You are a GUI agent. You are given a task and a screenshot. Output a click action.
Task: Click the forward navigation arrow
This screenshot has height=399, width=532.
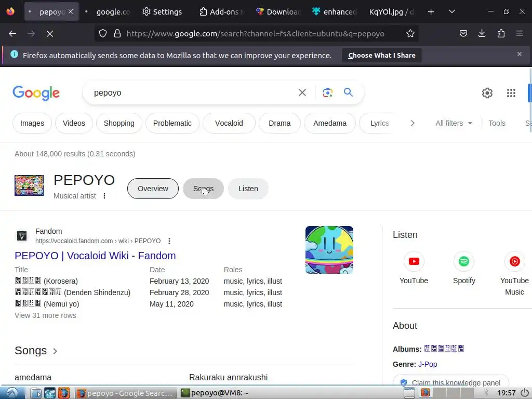31,34
